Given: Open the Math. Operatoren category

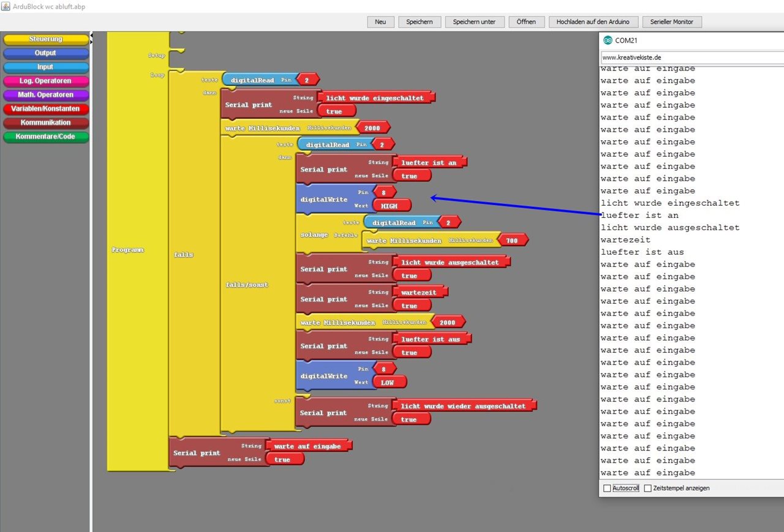Looking at the screenshot, I should 46,95.
